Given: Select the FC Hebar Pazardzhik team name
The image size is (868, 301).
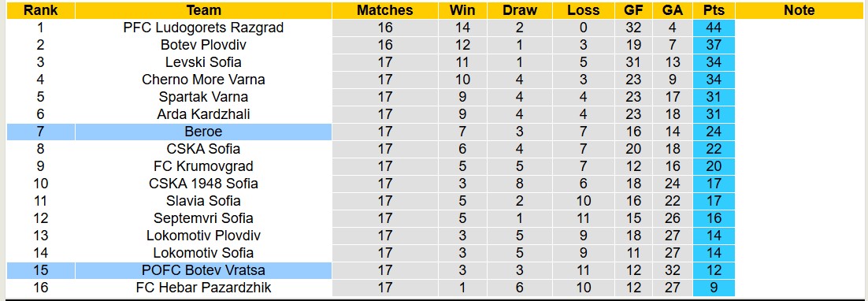Looking at the screenshot, I should (x=204, y=288).
